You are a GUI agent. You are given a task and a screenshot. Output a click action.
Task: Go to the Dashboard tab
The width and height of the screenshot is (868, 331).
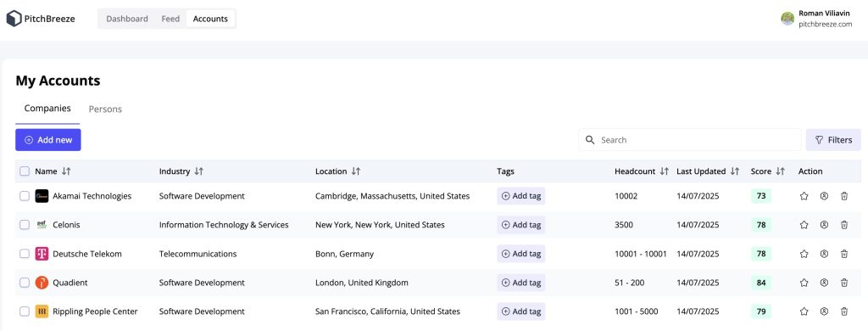click(x=127, y=19)
